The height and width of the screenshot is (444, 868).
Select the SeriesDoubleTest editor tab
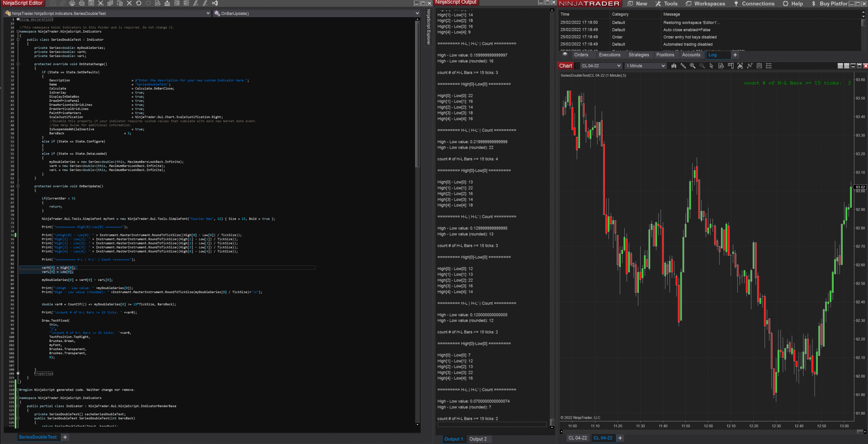[x=38, y=437]
